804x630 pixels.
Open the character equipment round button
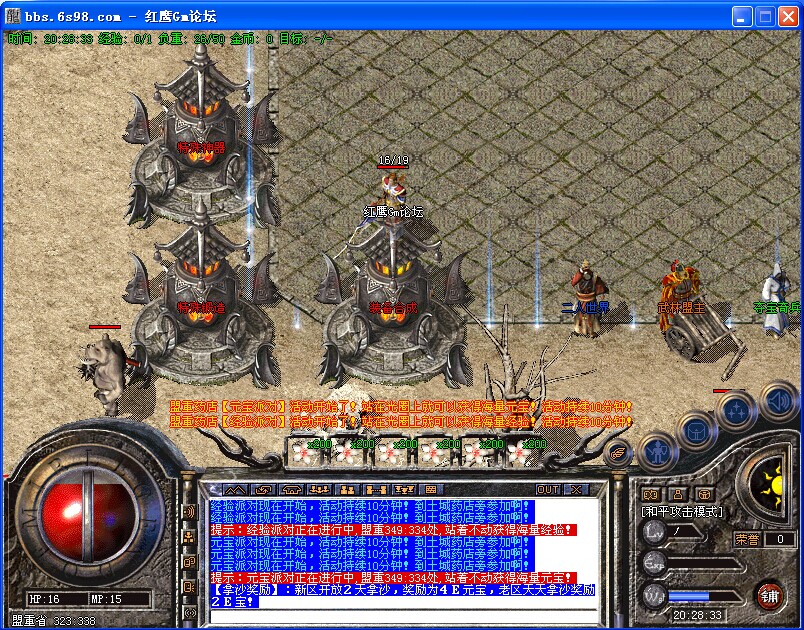tap(658, 453)
